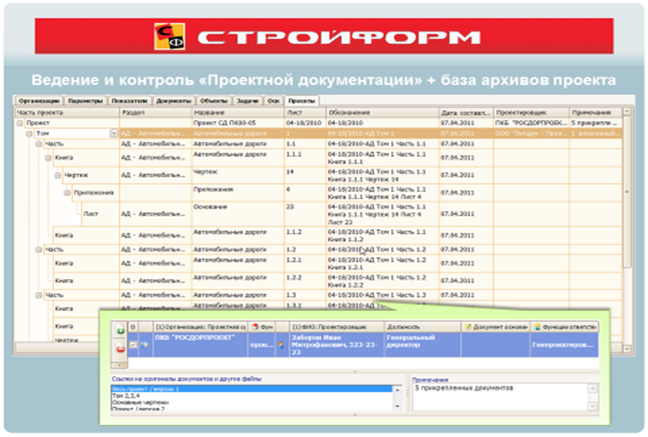Collapse the Проект root tree node
648x437 pixels.
click(19, 123)
